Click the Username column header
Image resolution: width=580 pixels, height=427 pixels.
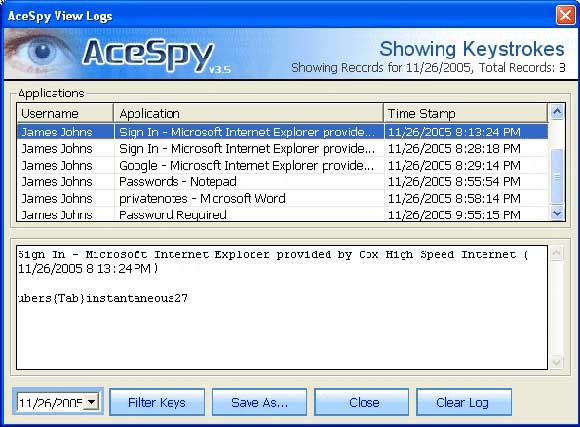(65, 113)
